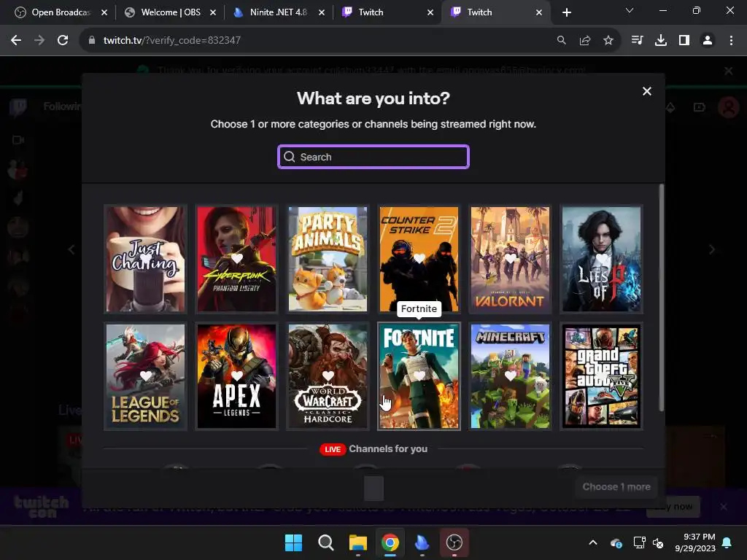
Task: Choose the Cyberpunk Phantom Liberty category
Action: coord(237,259)
